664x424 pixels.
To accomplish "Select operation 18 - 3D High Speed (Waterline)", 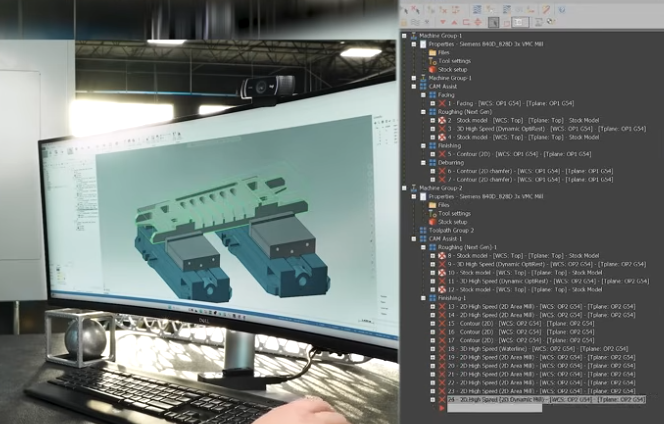I will (x=538, y=349).
